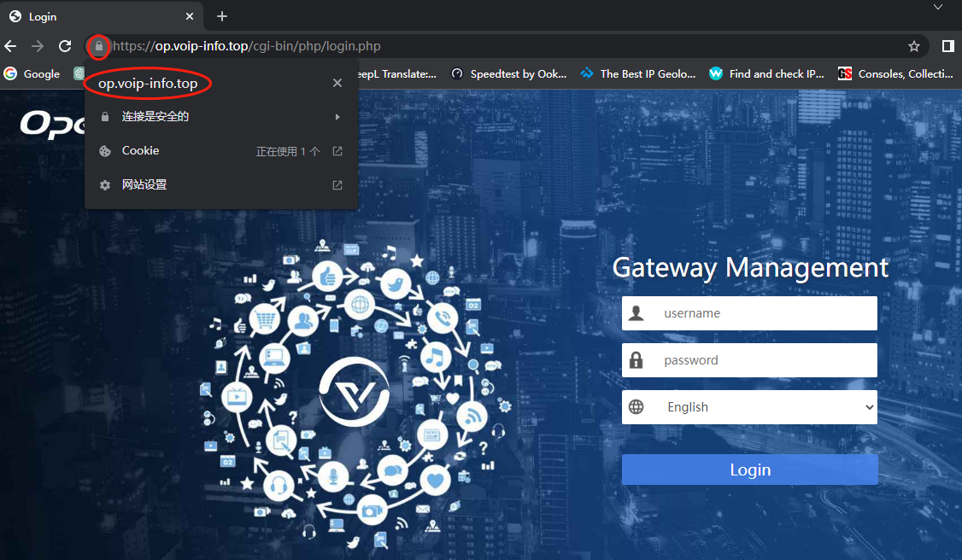Click the padlock site info icon
The width and height of the screenshot is (962, 560).
click(99, 47)
